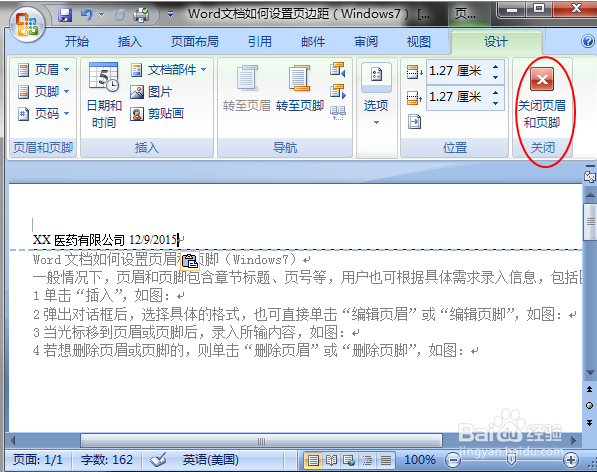
Task: Insert 剪贴画 clip art
Action: pos(157,113)
